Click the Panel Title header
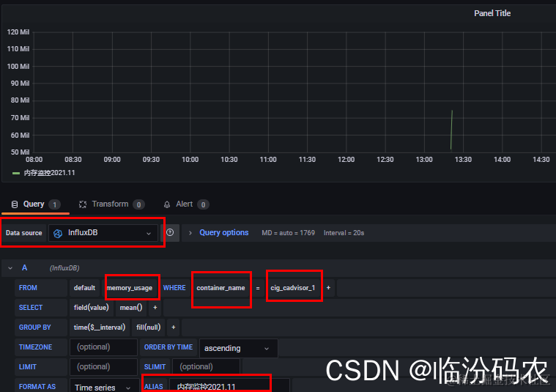The height and width of the screenshot is (392, 556). coord(492,13)
